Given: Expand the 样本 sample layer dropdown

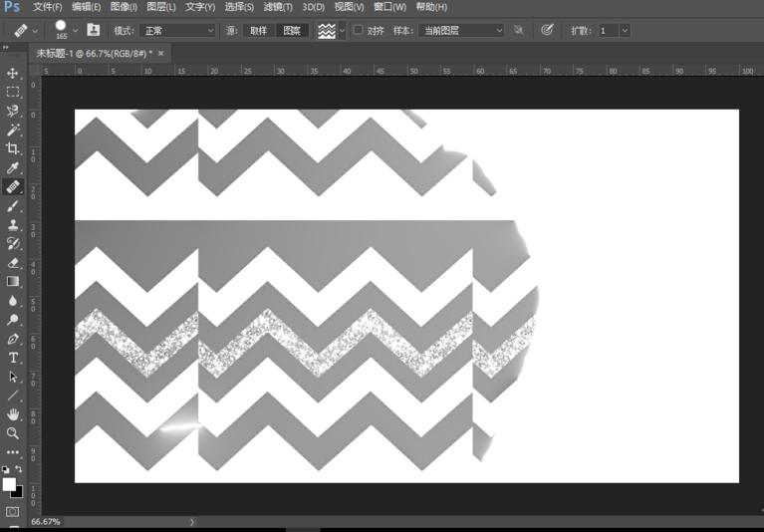Looking at the screenshot, I should pos(460,31).
